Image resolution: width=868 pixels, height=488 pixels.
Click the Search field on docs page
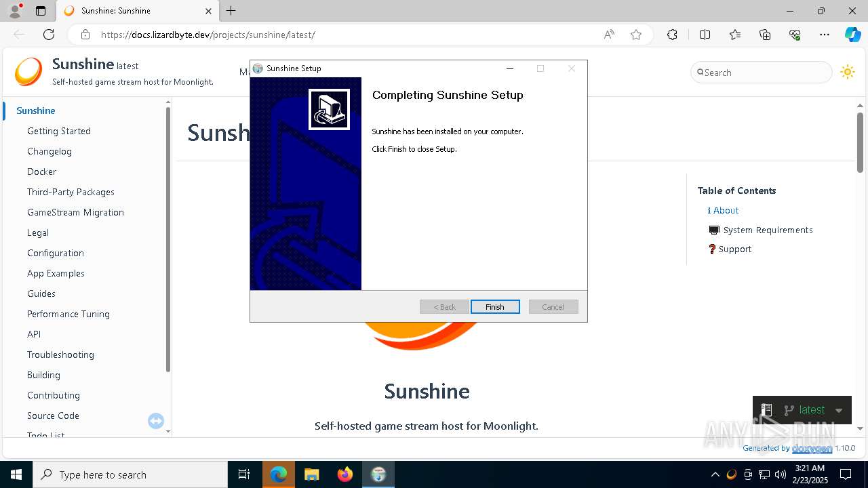(x=761, y=73)
